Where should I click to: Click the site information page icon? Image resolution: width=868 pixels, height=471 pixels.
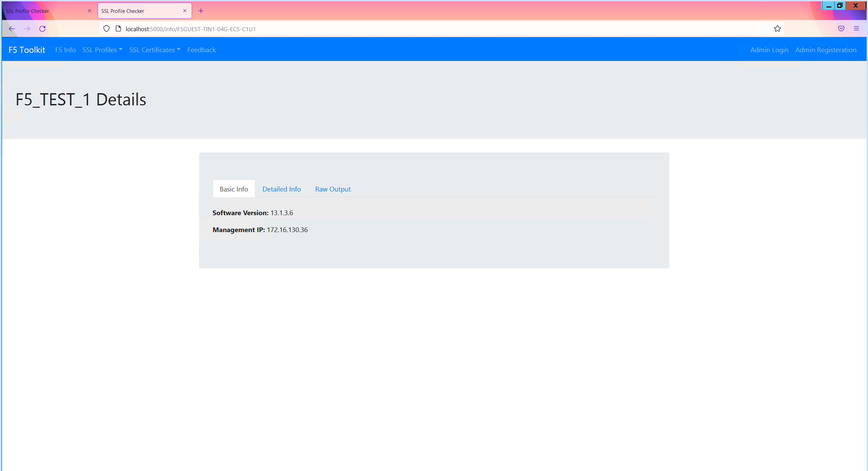(118, 29)
